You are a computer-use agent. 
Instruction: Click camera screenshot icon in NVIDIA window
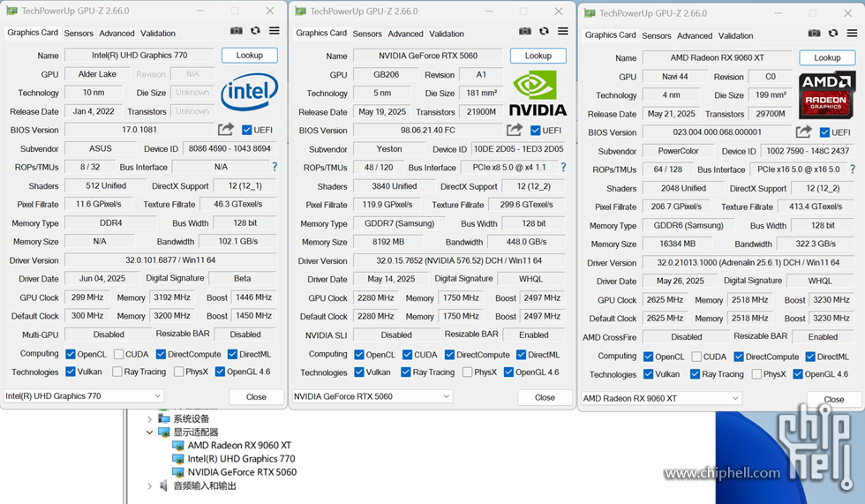click(525, 32)
